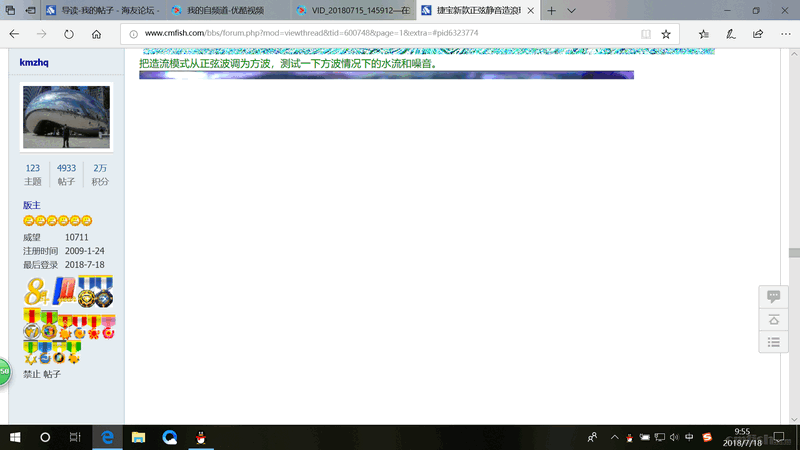Jump to page top arrow icon
The height and width of the screenshot is (450, 800).
[x=773, y=320]
